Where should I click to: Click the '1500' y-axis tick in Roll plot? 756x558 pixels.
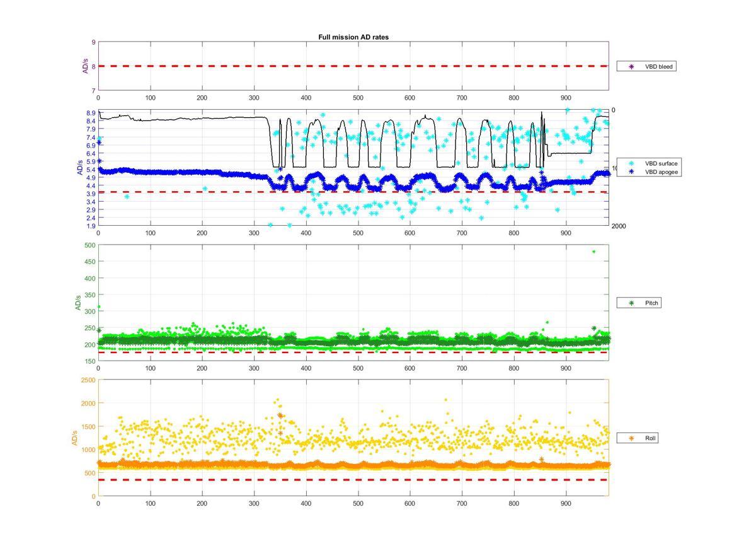coord(88,426)
